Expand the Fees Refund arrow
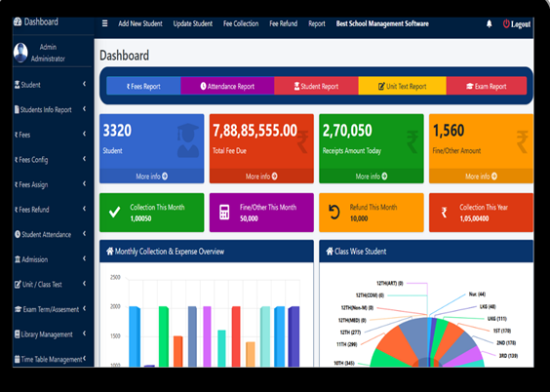Image resolution: width=550 pixels, height=392 pixels. pyautogui.click(x=84, y=209)
